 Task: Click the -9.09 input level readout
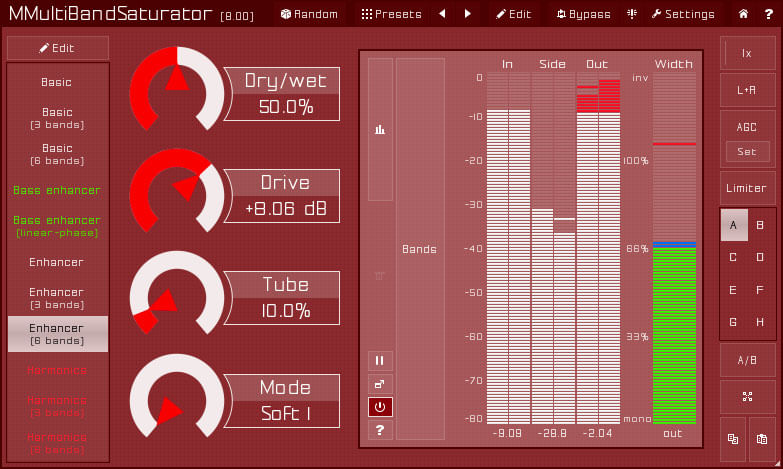click(x=507, y=434)
